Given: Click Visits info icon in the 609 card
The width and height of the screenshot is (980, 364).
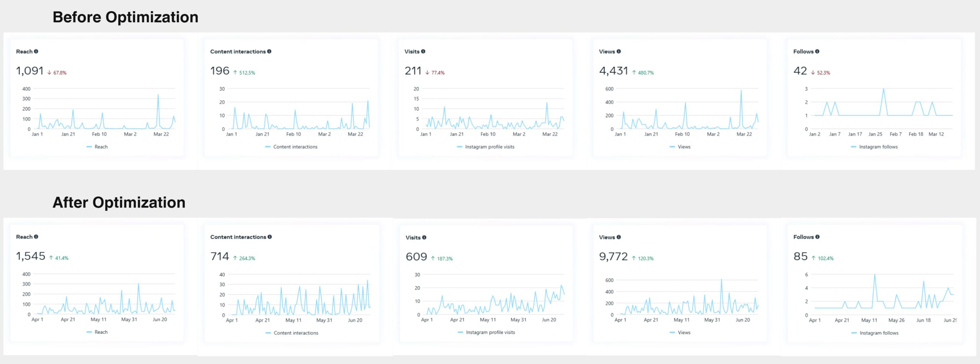Looking at the screenshot, I should (424, 238).
